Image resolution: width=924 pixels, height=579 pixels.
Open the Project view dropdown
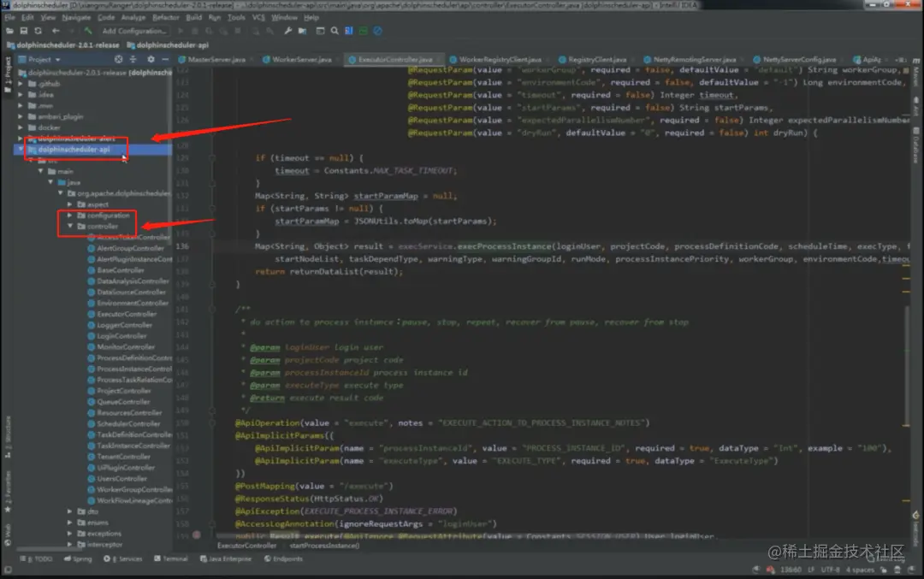(x=40, y=60)
